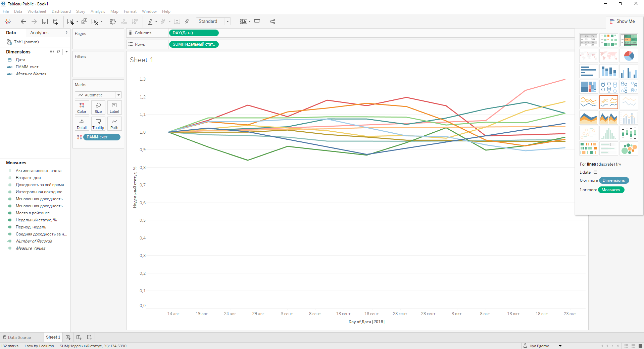Click the Group members paperclip icon
This screenshot has width=644, height=349.
(x=163, y=21)
